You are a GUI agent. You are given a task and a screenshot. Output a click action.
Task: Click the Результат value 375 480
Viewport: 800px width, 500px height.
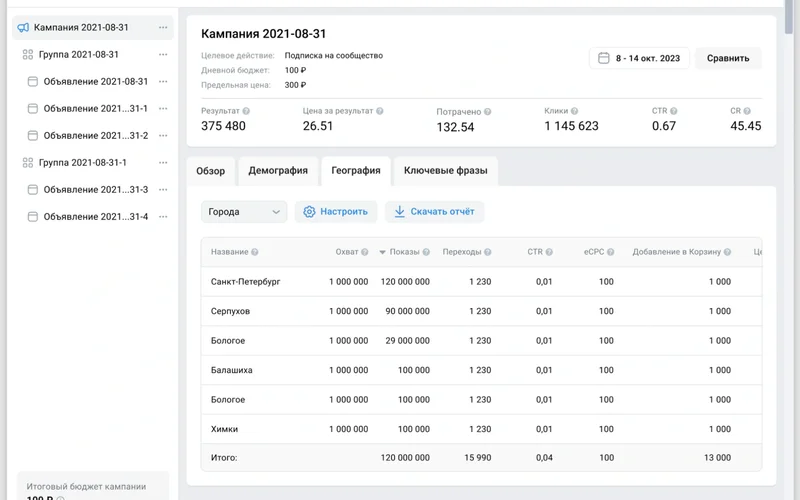223,126
